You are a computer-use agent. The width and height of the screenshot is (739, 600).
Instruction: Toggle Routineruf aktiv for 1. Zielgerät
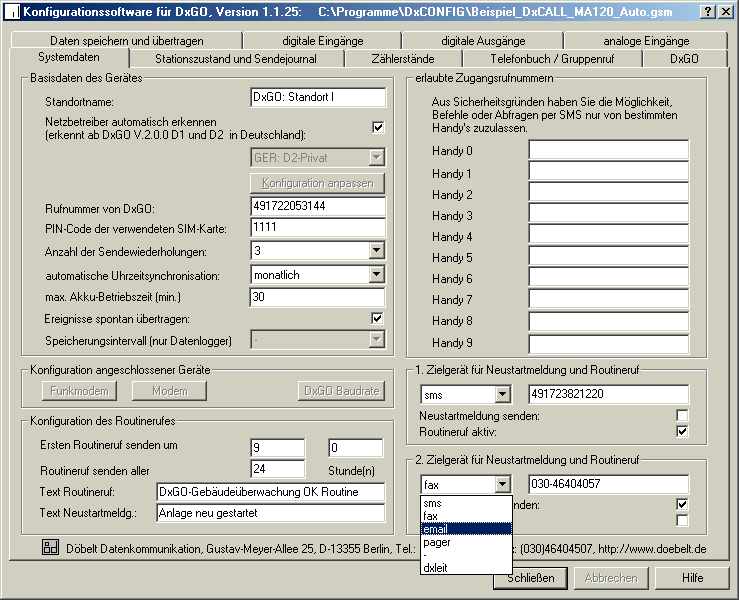tap(682, 431)
